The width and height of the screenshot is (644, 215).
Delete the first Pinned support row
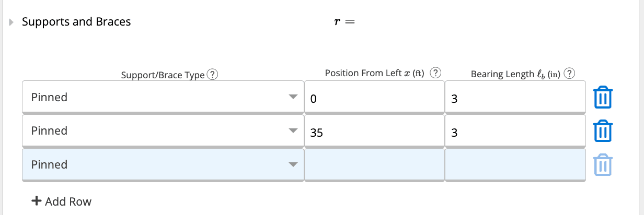point(602,98)
